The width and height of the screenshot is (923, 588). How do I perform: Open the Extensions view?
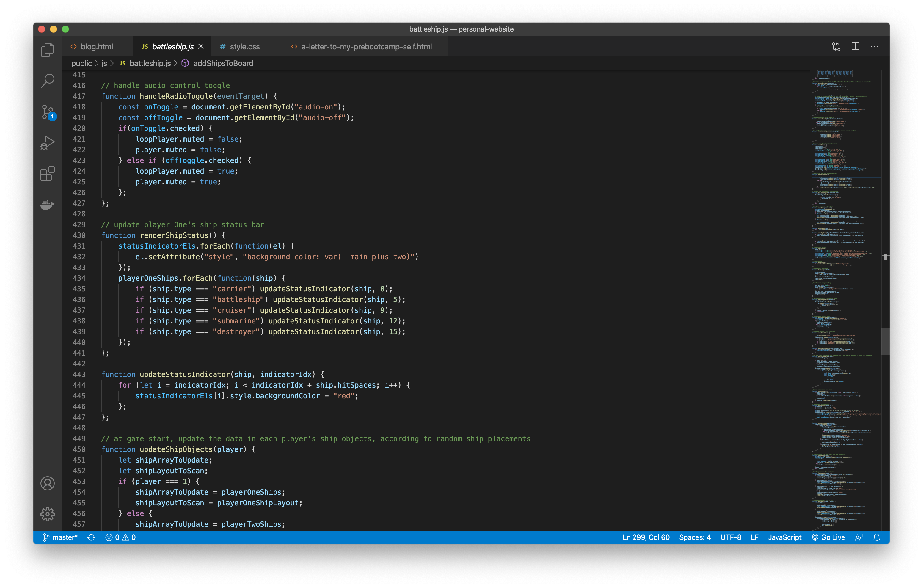(x=48, y=174)
